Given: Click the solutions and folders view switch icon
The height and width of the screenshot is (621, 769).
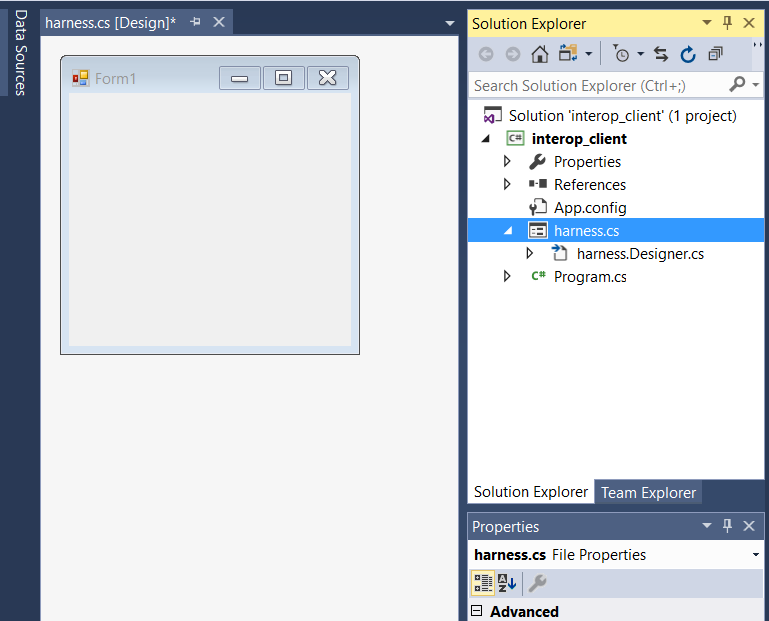Looking at the screenshot, I should [568, 53].
